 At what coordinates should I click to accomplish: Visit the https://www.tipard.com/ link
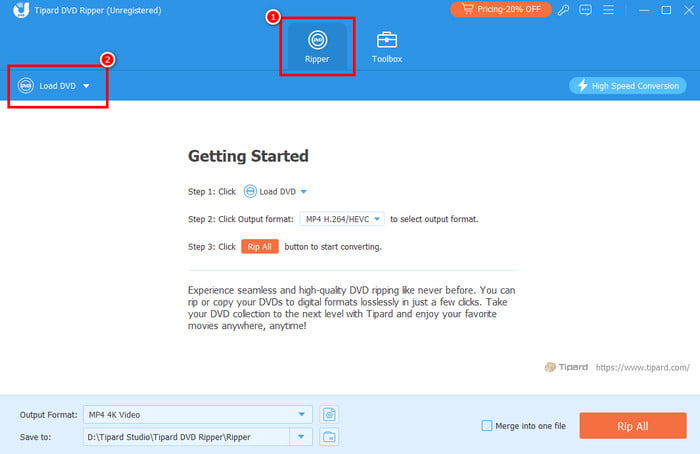coord(642,367)
